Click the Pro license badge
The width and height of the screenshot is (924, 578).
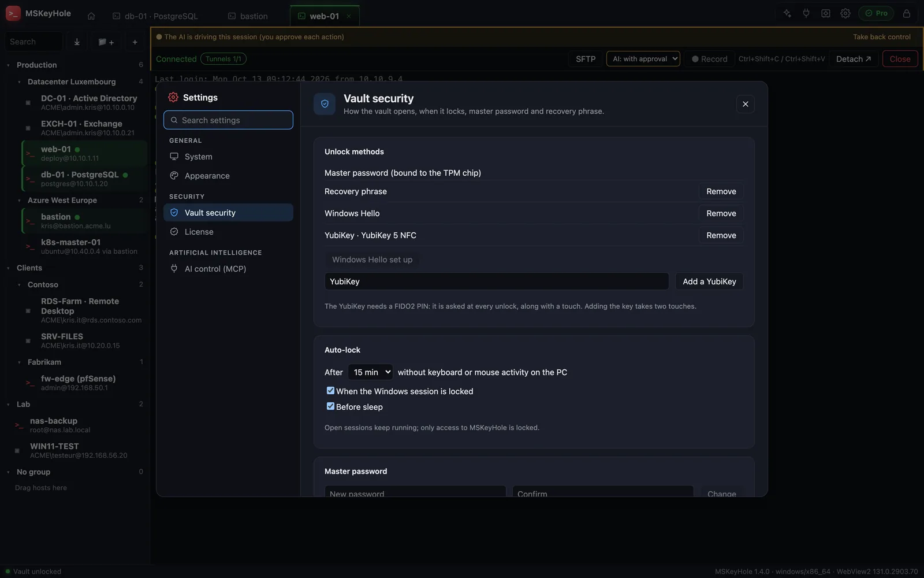tap(876, 13)
